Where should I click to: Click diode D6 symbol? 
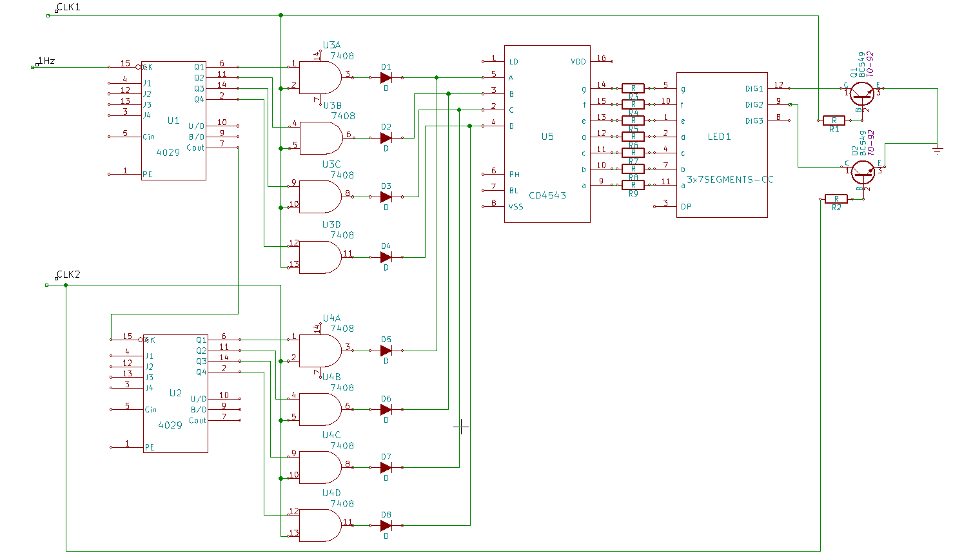pos(386,409)
